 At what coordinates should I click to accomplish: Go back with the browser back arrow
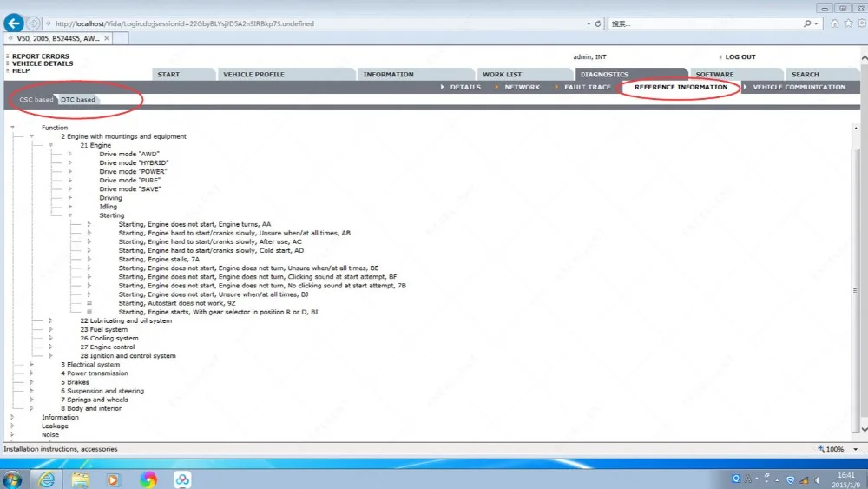14,23
